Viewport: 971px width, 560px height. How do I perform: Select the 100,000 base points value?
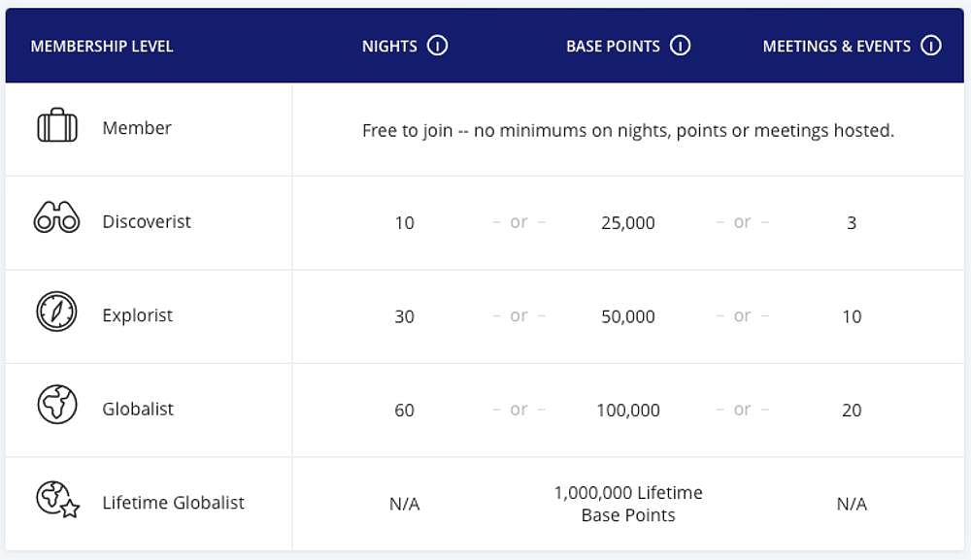pyautogui.click(x=628, y=411)
